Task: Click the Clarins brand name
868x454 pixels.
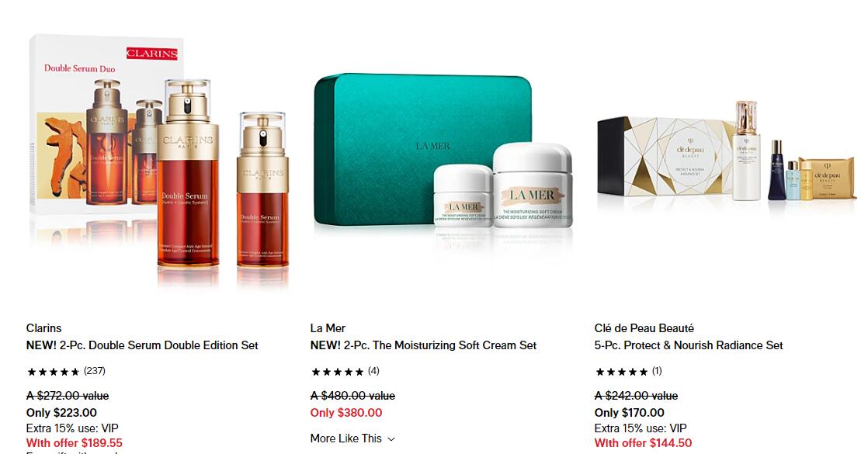Action: [x=43, y=328]
